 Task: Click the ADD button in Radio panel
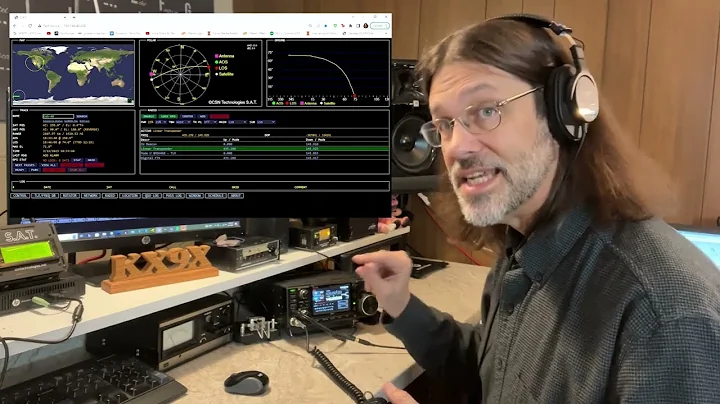coord(202,116)
